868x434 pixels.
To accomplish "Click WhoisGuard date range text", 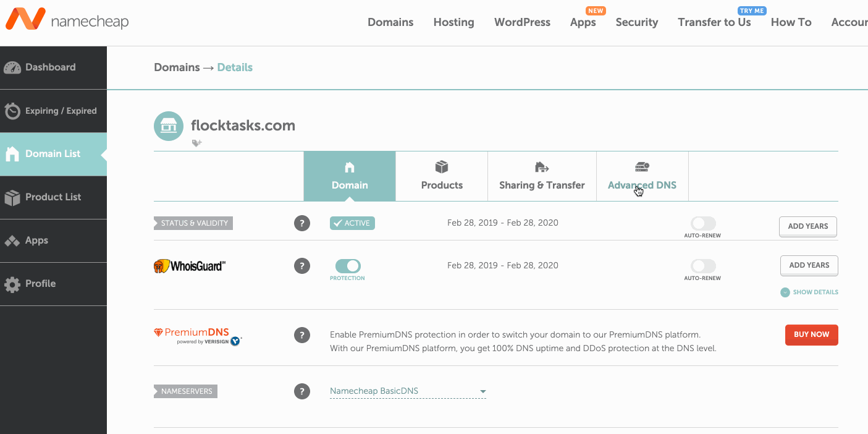I will pos(503,265).
